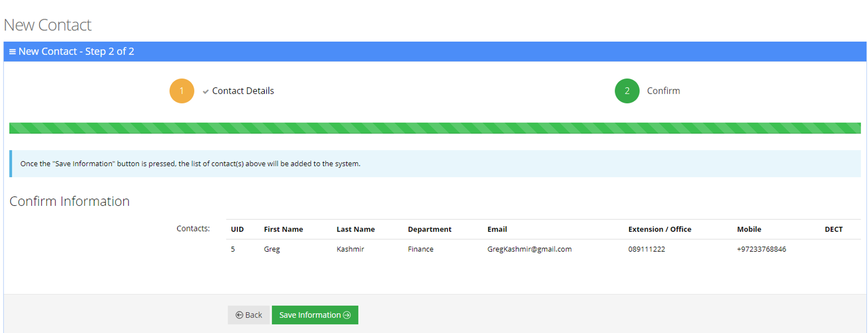Viewport: 868px width, 333px height.
Task: Go to the Contact Details step
Action: point(242,91)
